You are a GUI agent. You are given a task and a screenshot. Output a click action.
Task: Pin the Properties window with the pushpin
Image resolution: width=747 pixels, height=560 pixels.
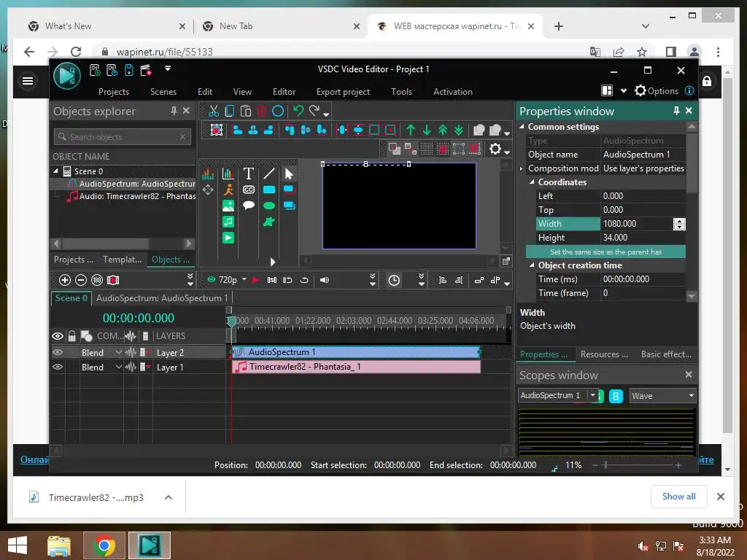[x=676, y=111]
